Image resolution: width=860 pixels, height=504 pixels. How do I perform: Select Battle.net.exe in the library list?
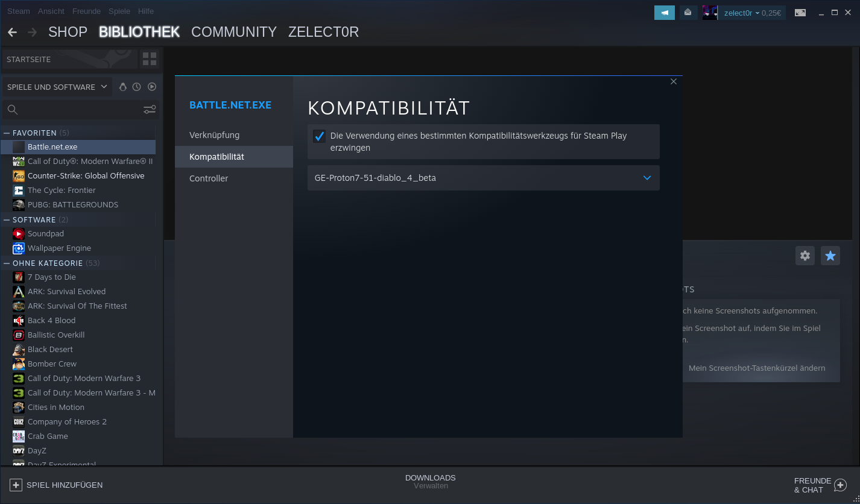[x=78, y=147]
